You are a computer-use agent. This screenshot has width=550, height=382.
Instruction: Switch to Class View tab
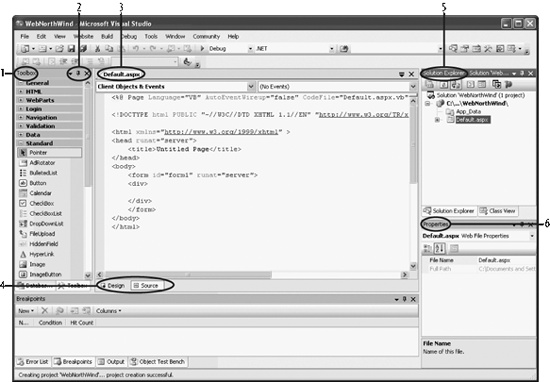498,211
